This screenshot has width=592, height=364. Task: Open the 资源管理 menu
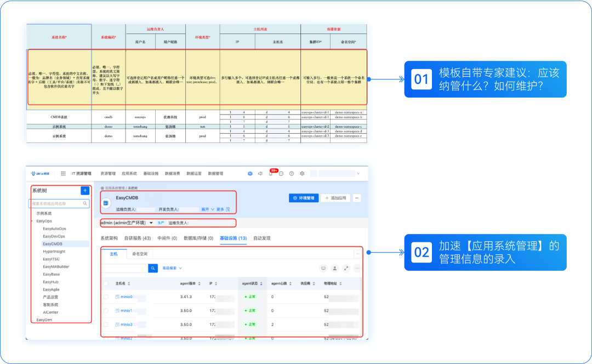coord(108,174)
